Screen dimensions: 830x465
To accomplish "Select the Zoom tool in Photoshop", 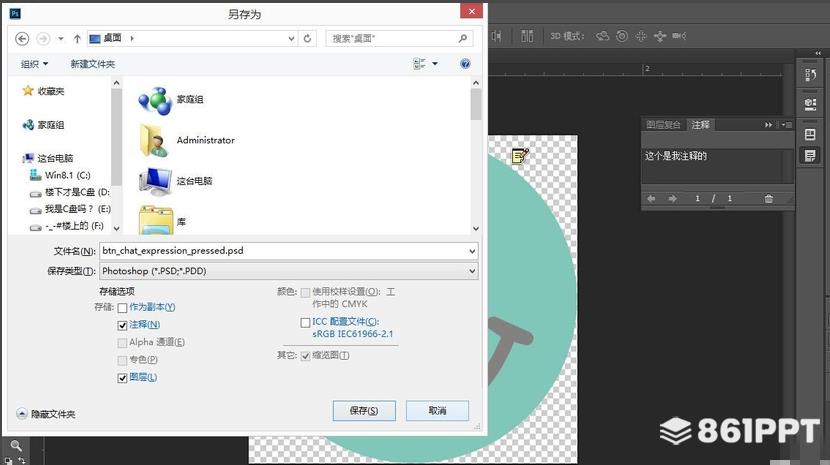I will [x=16, y=446].
